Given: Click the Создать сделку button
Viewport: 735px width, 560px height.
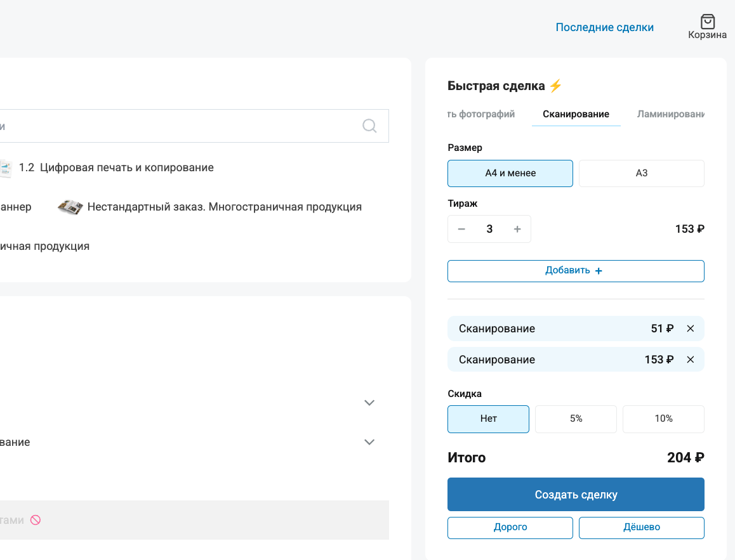Looking at the screenshot, I should 576,494.
